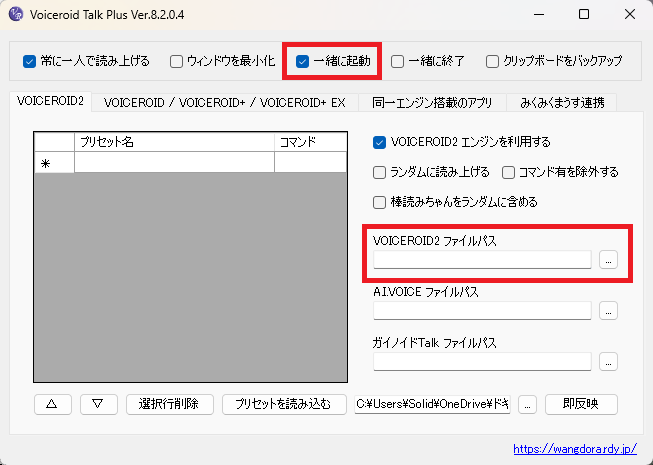Move selected row up with triangle button
Image resolution: width=653 pixels, height=465 pixels.
click(53, 404)
